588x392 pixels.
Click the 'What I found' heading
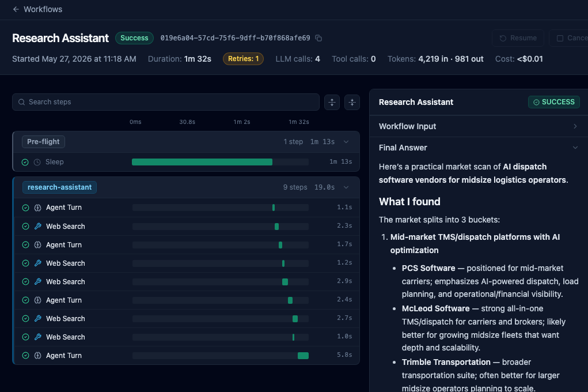409,202
